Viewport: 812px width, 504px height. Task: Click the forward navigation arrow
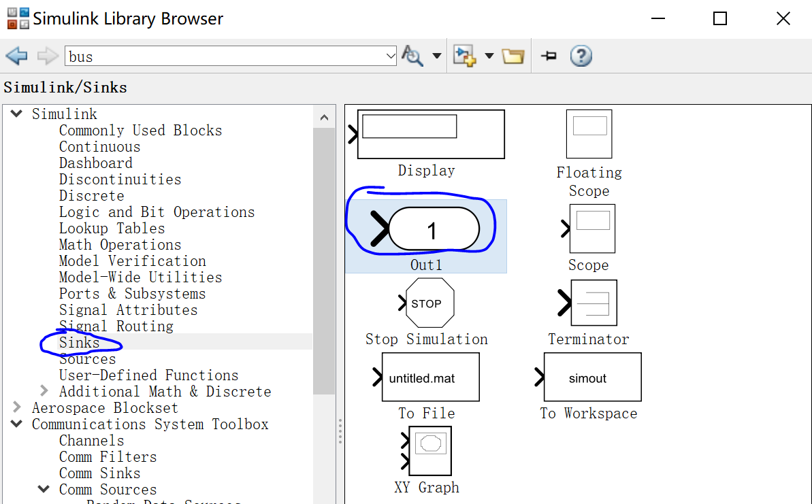pos(48,55)
